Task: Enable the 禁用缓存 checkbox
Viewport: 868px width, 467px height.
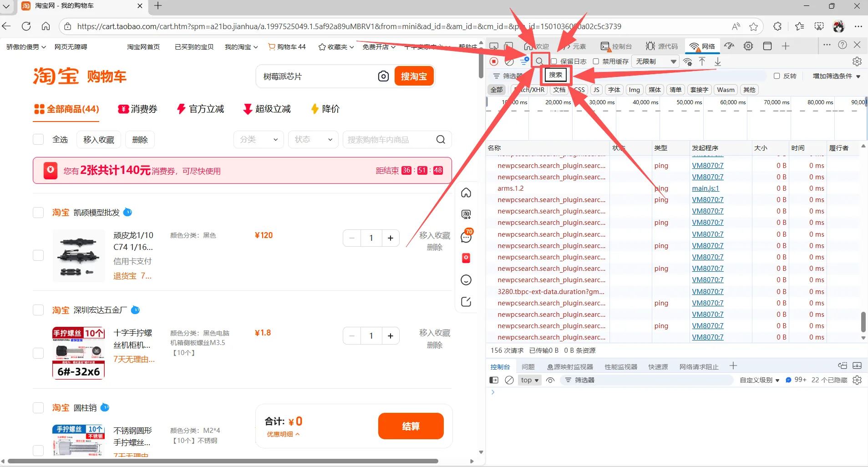Action: coord(596,61)
